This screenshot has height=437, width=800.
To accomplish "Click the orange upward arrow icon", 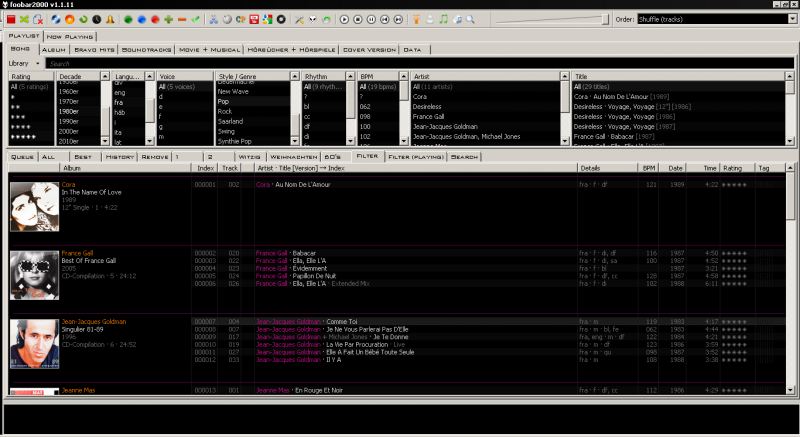I will (416, 19).
